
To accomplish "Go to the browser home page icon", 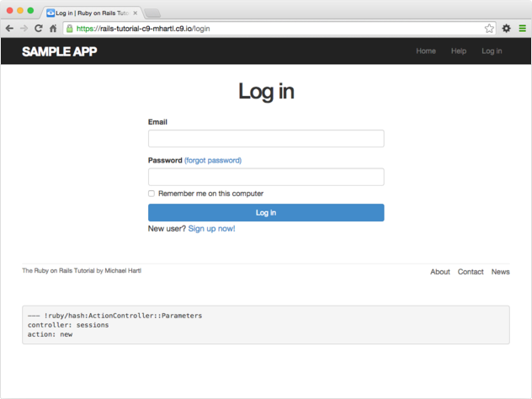I will tap(52, 28).
